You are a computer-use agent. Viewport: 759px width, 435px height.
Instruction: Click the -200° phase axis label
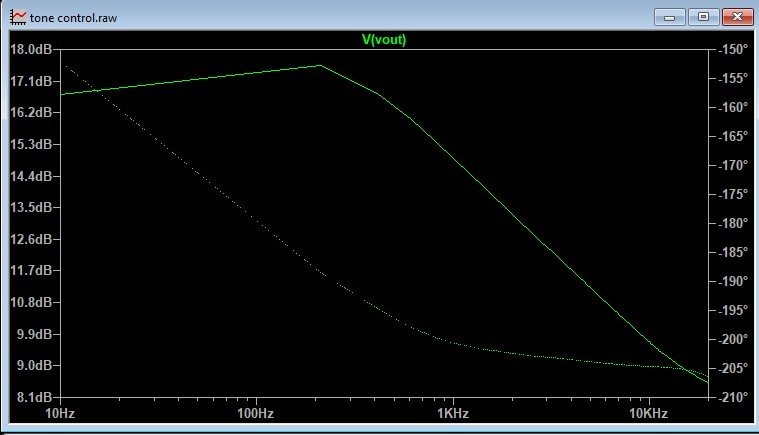click(x=733, y=339)
